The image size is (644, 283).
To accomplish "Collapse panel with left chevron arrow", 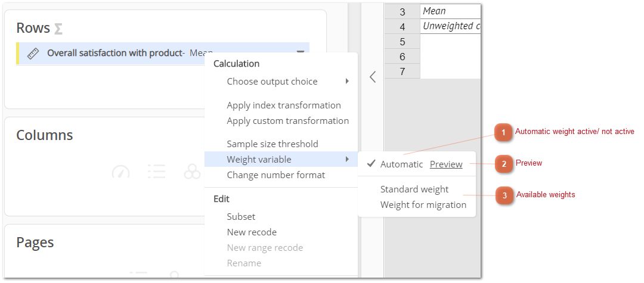I will [x=373, y=77].
